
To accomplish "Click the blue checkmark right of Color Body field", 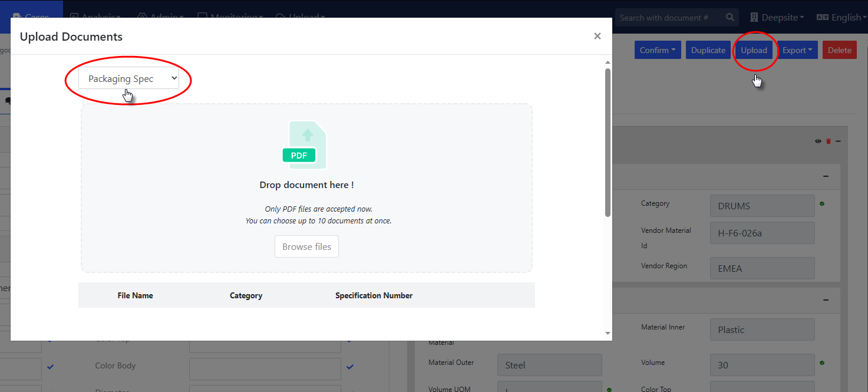I will click(x=350, y=367).
